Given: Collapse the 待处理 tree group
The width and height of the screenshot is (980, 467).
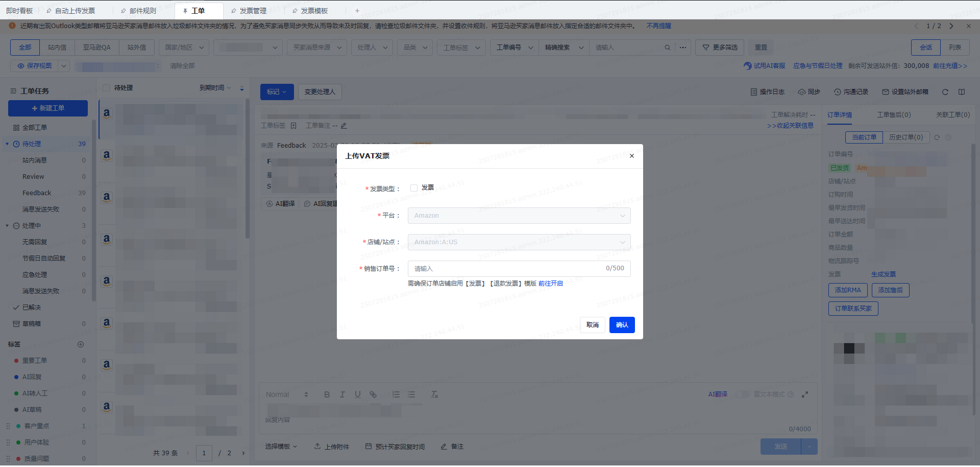Looking at the screenshot, I should click(x=7, y=144).
